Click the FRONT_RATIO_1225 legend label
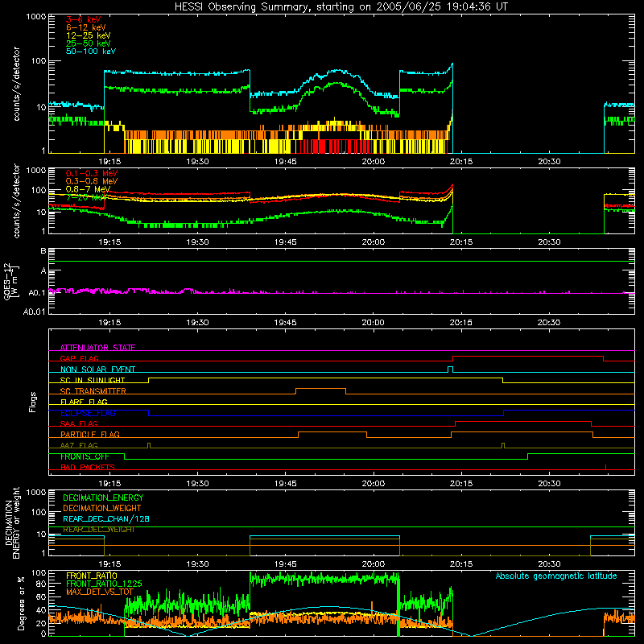This screenshot has width=644, height=644. (x=104, y=584)
